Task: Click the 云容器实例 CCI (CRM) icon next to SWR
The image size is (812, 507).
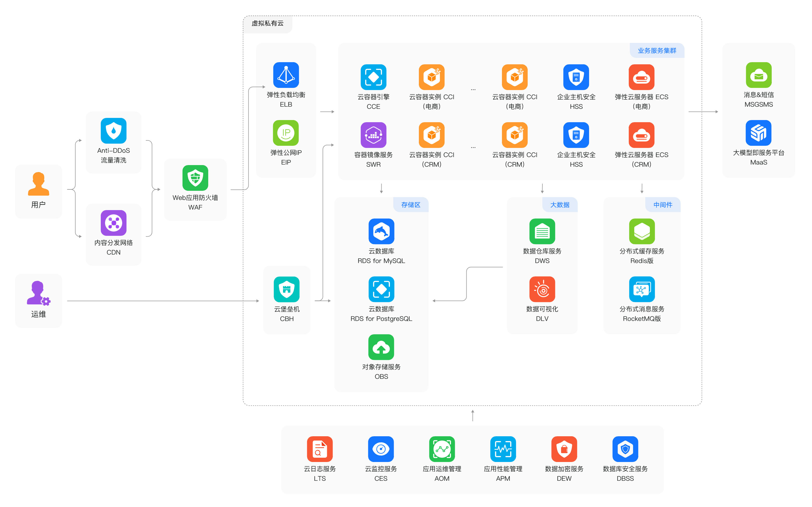Action: pyautogui.click(x=431, y=135)
